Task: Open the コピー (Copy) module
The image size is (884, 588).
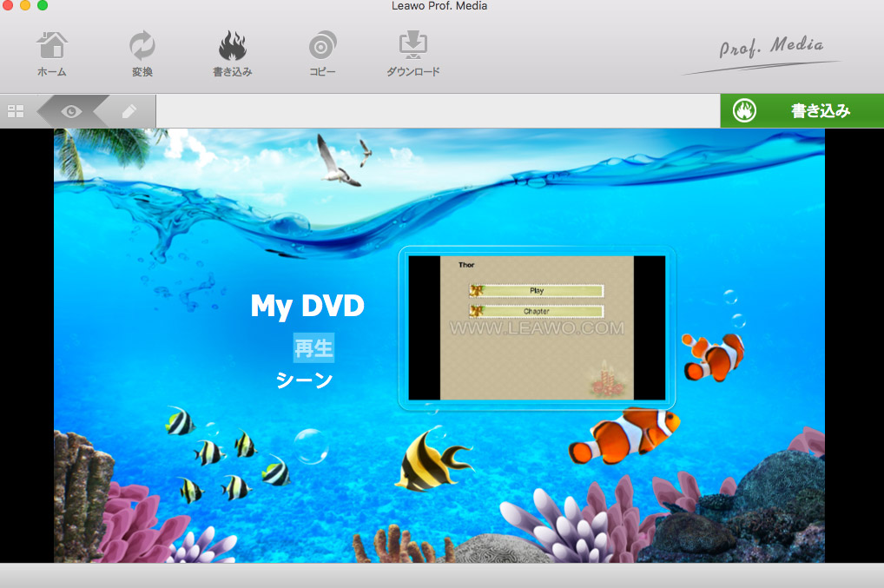Action: pyautogui.click(x=322, y=54)
